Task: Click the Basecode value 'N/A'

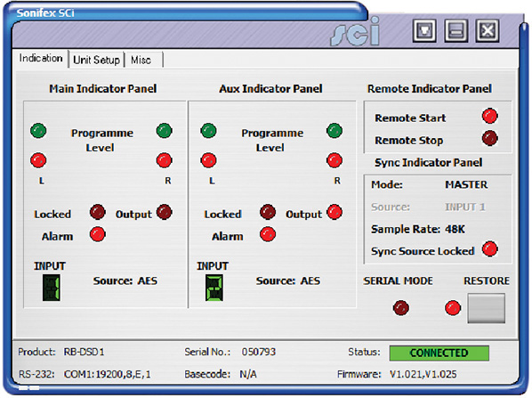Action: click(248, 374)
